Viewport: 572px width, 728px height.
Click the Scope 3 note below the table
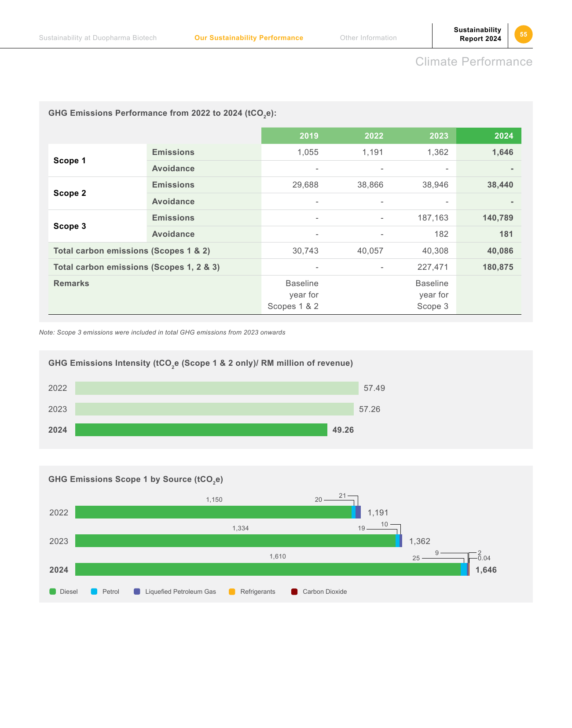(x=162, y=332)
